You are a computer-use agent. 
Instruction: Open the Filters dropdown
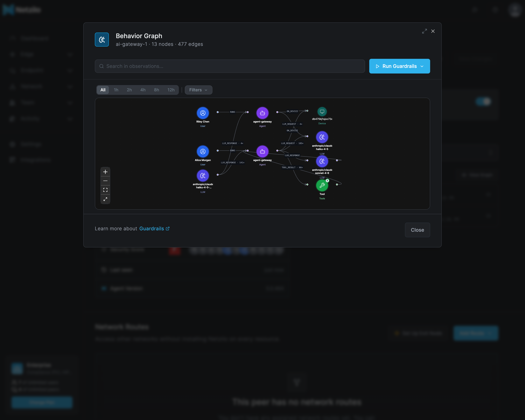tap(198, 90)
